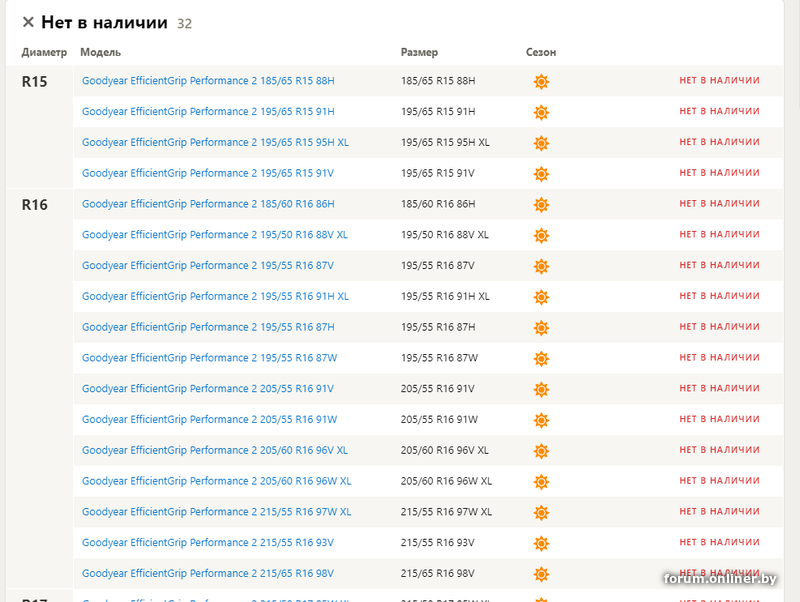Click the R16 diameter group label
Image resolution: width=800 pixels, height=602 pixels.
pos(35,205)
